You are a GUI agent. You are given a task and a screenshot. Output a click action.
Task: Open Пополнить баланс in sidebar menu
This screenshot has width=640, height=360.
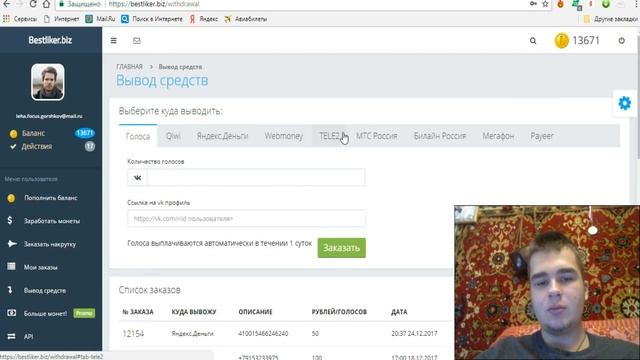click(51, 198)
